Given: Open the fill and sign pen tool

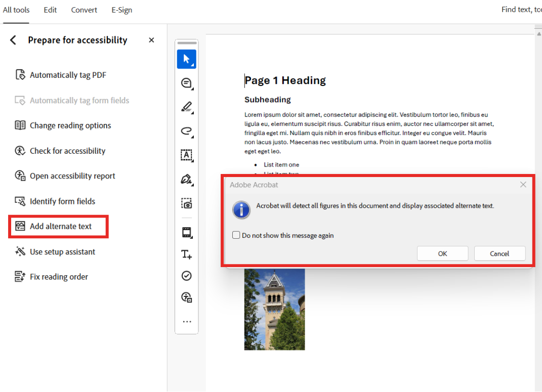Looking at the screenshot, I should pyautogui.click(x=187, y=179).
